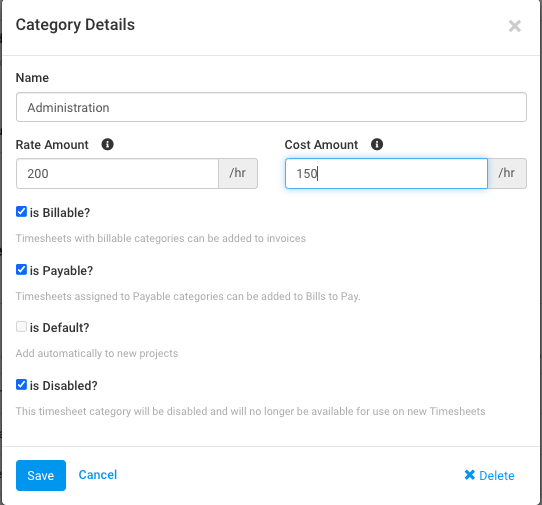Click the /hr addon beside Cost Amount
The image size is (542, 505).
click(507, 174)
